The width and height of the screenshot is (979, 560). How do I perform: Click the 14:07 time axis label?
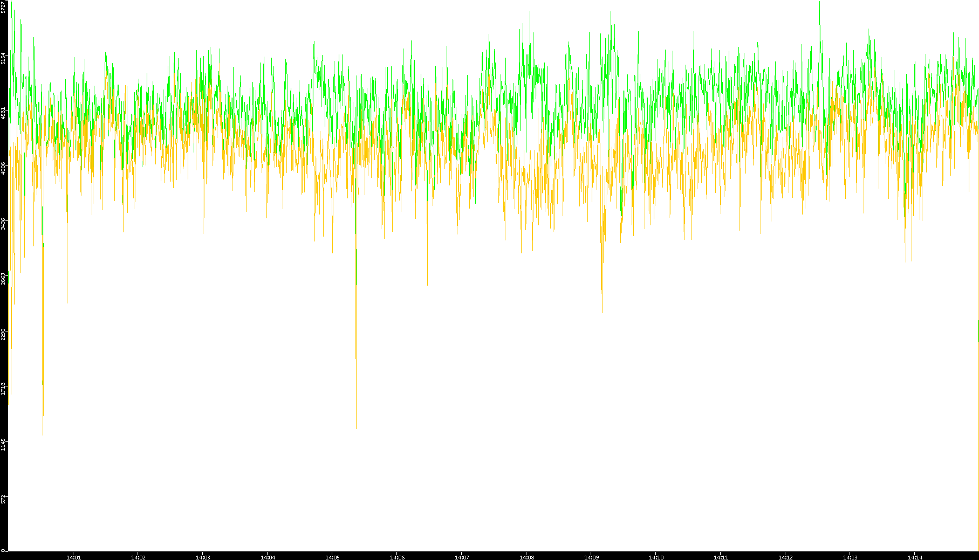pos(462,557)
